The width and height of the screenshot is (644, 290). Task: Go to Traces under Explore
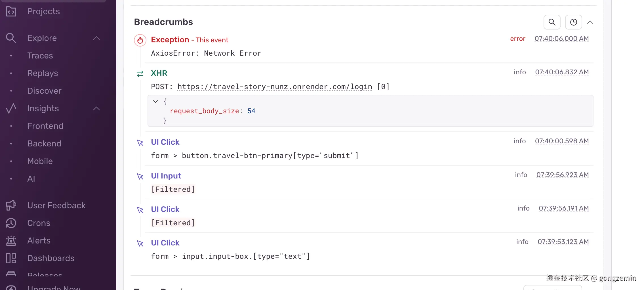click(x=40, y=56)
